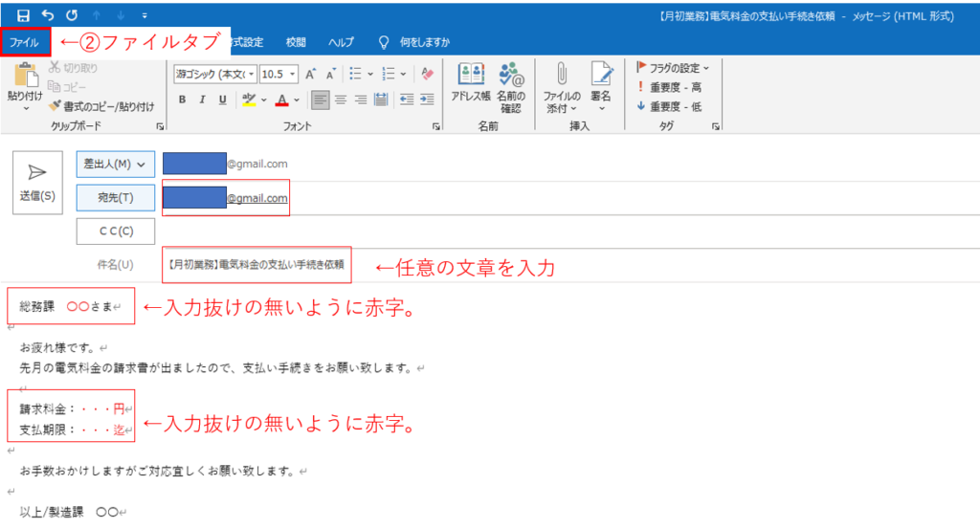Expand numbered list style options
Image resolution: width=980 pixels, height=529 pixels.
click(x=403, y=75)
